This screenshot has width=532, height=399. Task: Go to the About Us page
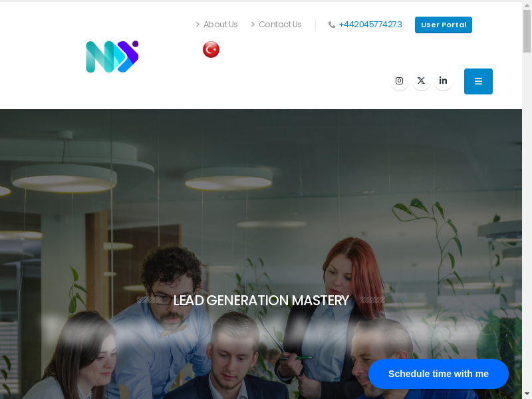pos(221,25)
